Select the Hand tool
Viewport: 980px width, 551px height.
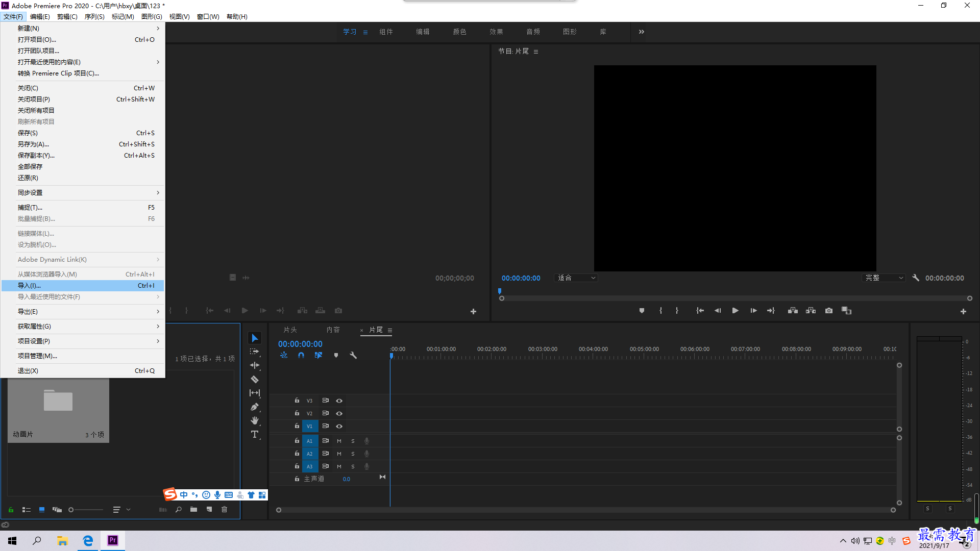(255, 420)
